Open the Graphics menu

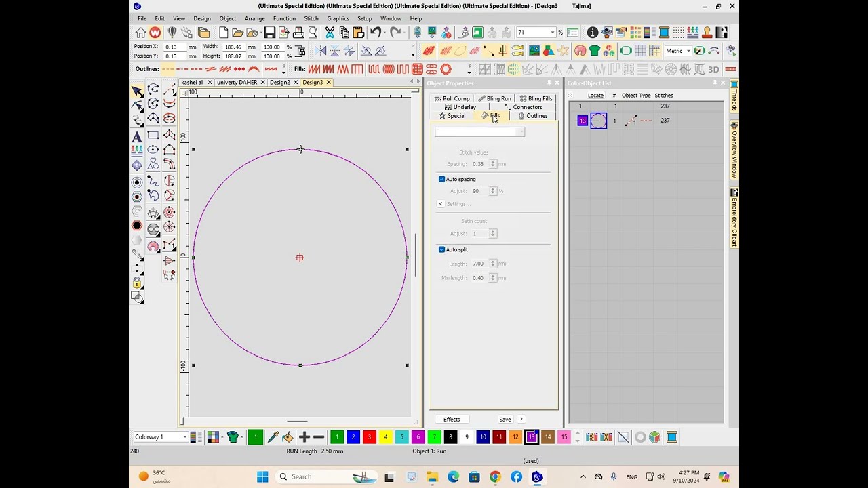pos(338,18)
